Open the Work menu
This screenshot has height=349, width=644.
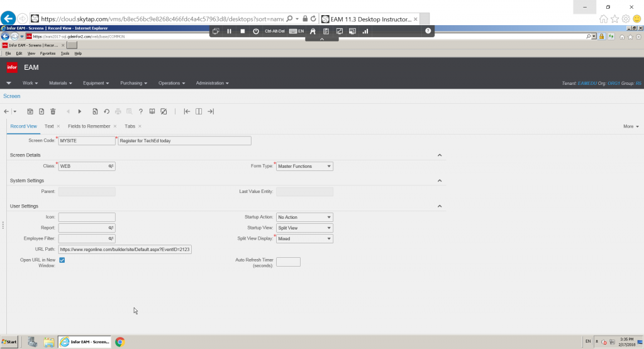(x=30, y=83)
